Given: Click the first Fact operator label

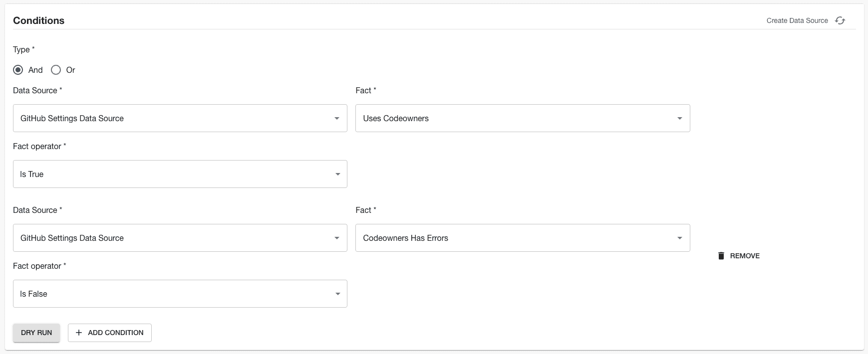Looking at the screenshot, I should [39, 146].
